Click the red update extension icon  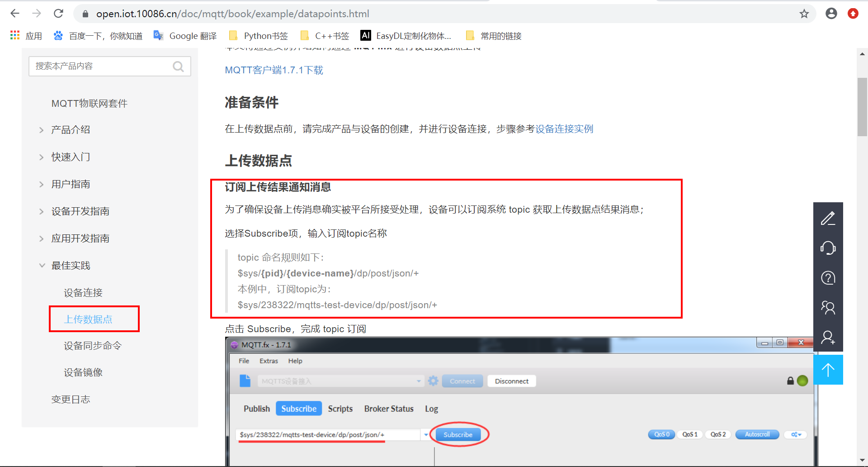click(x=853, y=14)
